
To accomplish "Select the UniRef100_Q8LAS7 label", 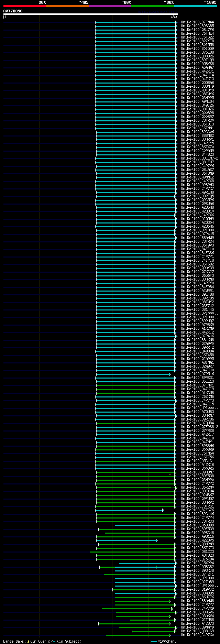I will 197,170.
